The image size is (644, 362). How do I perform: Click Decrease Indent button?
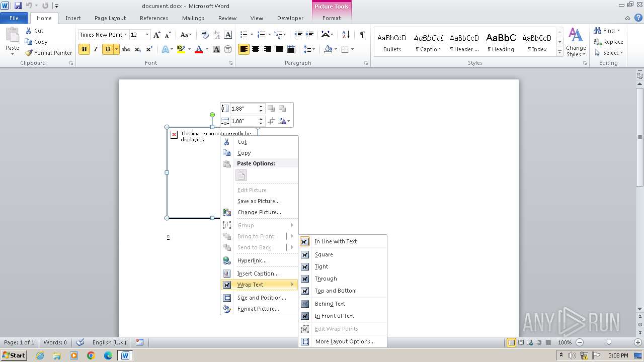pos(298,35)
